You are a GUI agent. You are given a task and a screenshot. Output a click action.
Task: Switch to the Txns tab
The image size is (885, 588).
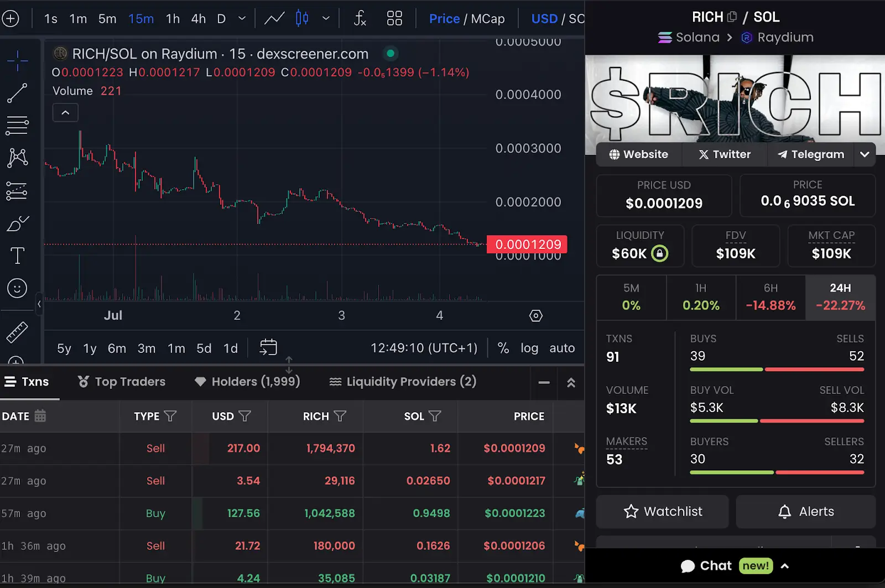coord(27,382)
